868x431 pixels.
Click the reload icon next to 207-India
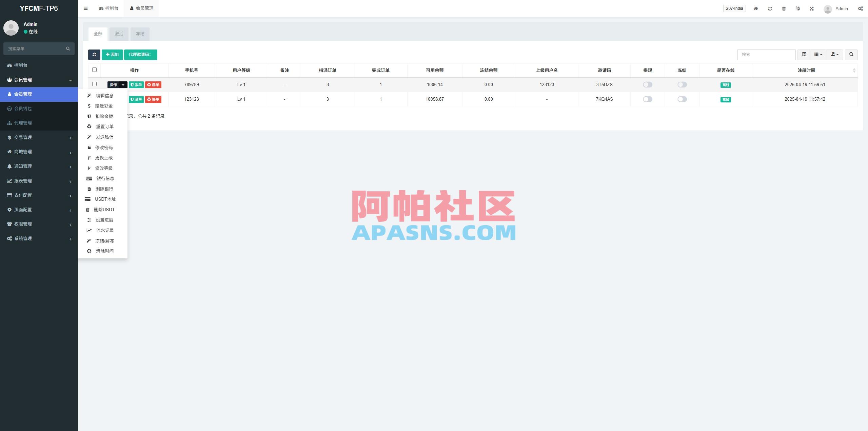tap(770, 8)
